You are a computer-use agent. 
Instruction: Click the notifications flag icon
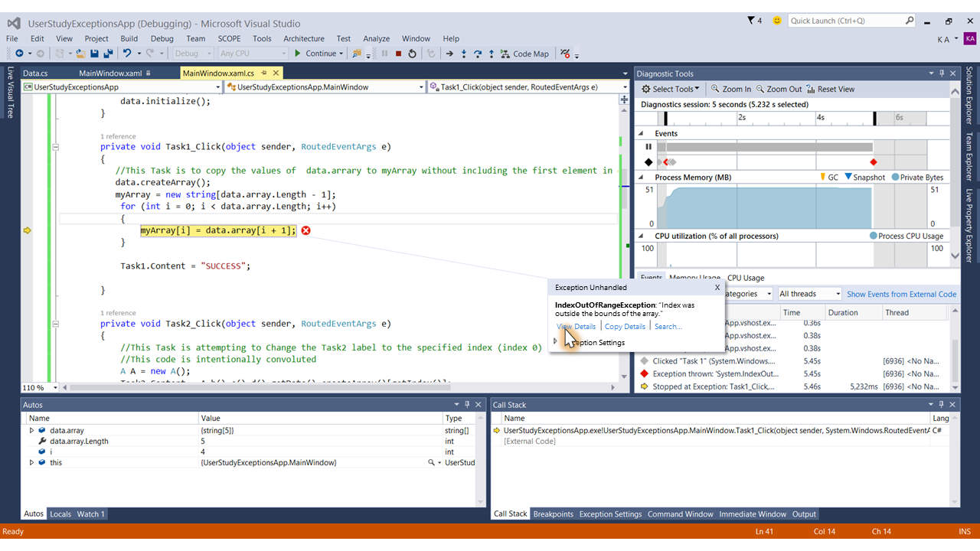tap(750, 21)
